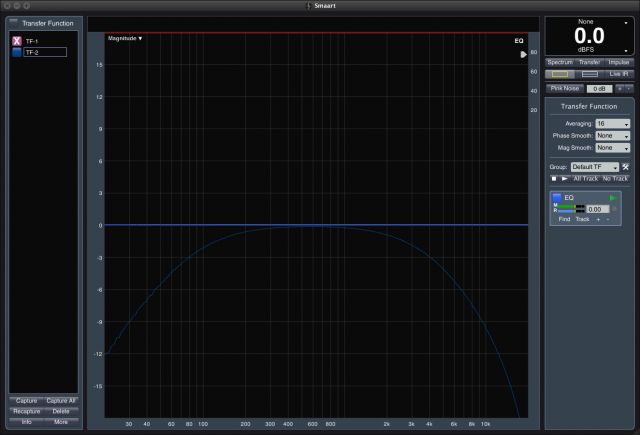Click the play arrow button under Group
Screen dimensions: 640x435
565,178
